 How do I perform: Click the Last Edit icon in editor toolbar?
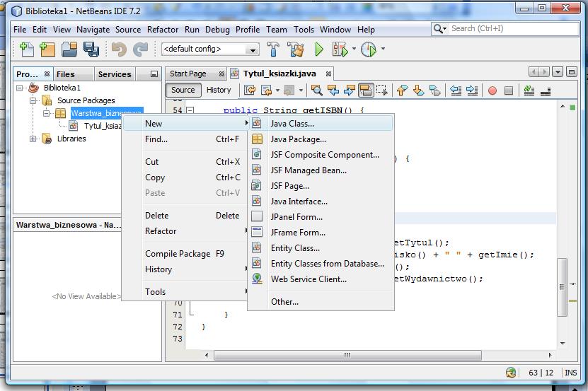coord(250,91)
